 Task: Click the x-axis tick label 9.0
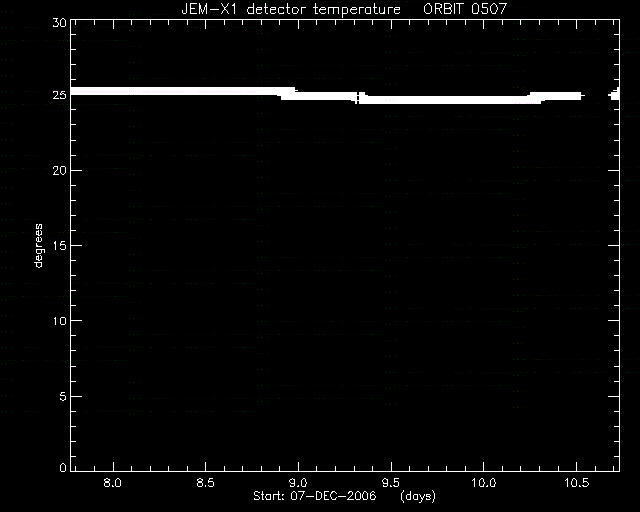(298, 483)
